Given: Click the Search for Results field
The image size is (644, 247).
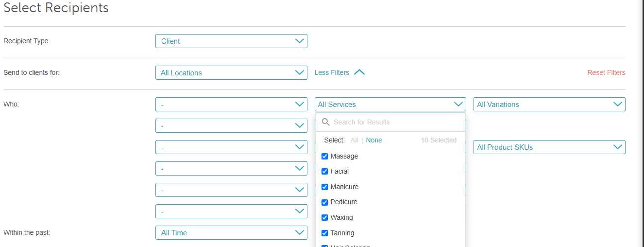Looking at the screenshot, I should pyautogui.click(x=390, y=122).
